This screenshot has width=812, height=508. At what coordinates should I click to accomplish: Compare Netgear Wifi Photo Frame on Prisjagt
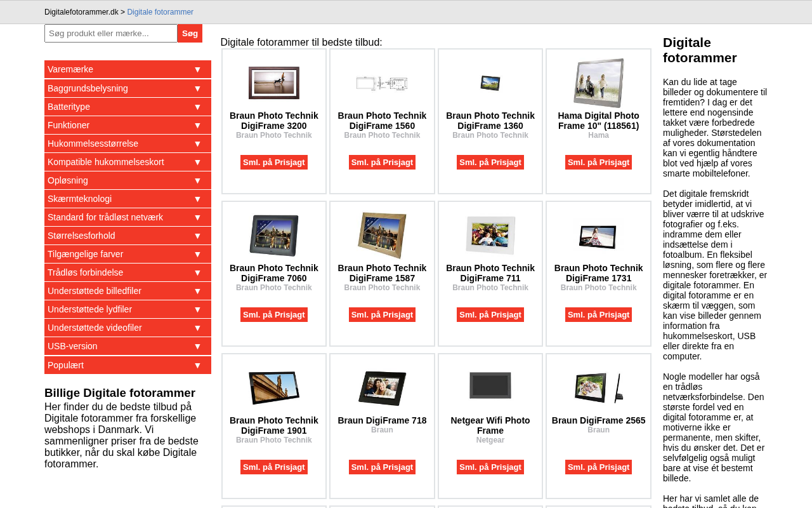point(490,467)
